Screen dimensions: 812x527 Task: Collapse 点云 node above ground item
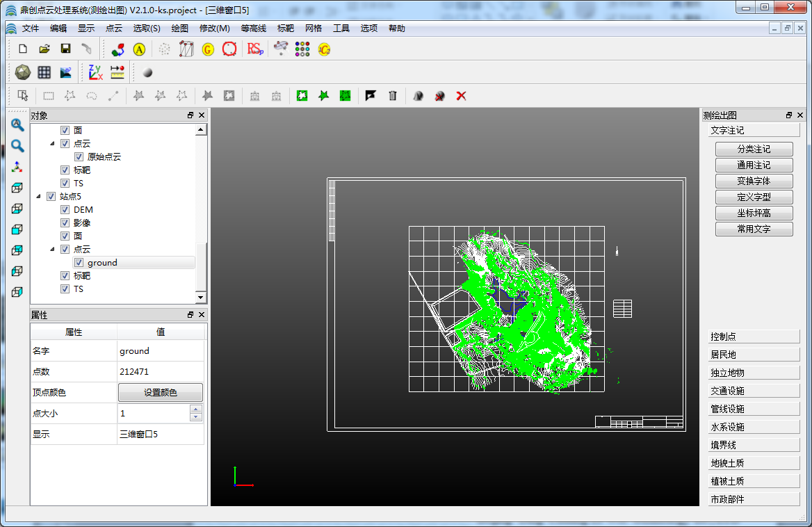(52, 249)
